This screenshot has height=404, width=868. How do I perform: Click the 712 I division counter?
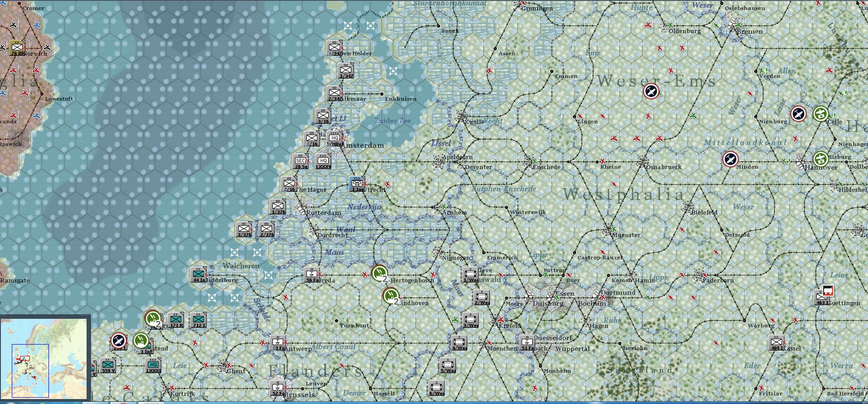pos(199,320)
